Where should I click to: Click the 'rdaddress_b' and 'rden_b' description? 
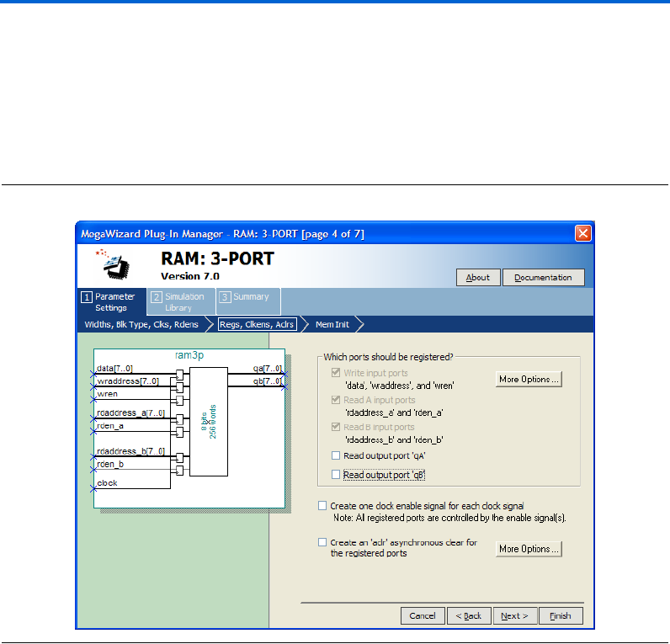point(394,439)
